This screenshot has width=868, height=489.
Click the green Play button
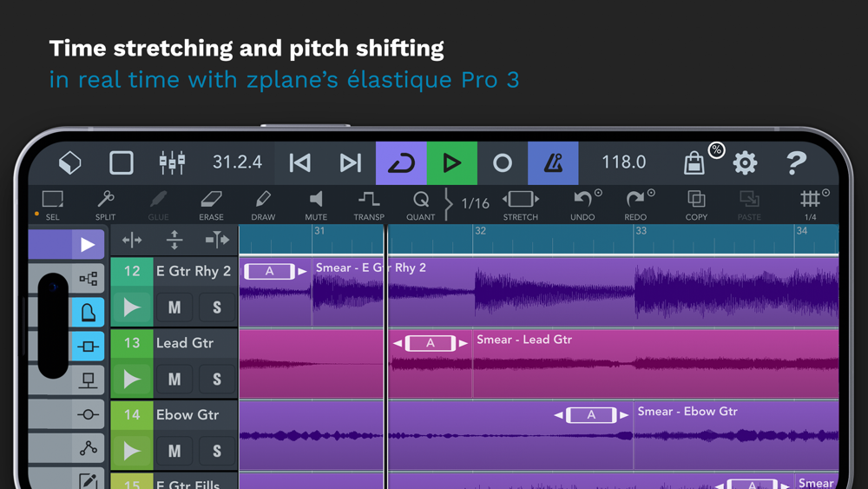pos(451,162)
